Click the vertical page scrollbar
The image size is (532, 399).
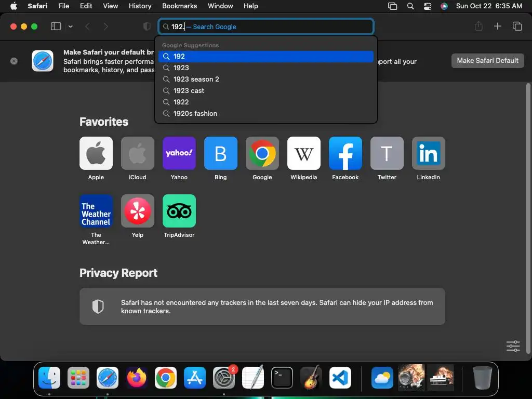(x=528, y=219)
